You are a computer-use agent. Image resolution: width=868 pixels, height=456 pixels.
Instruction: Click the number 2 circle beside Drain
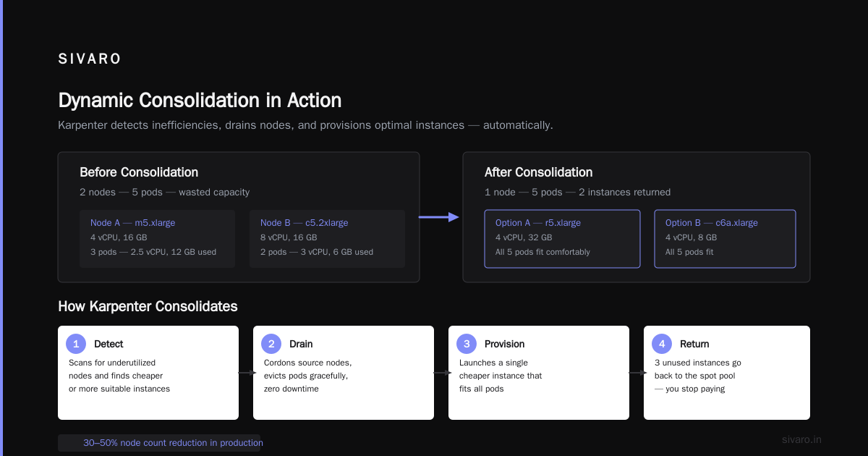coord(271,344)
